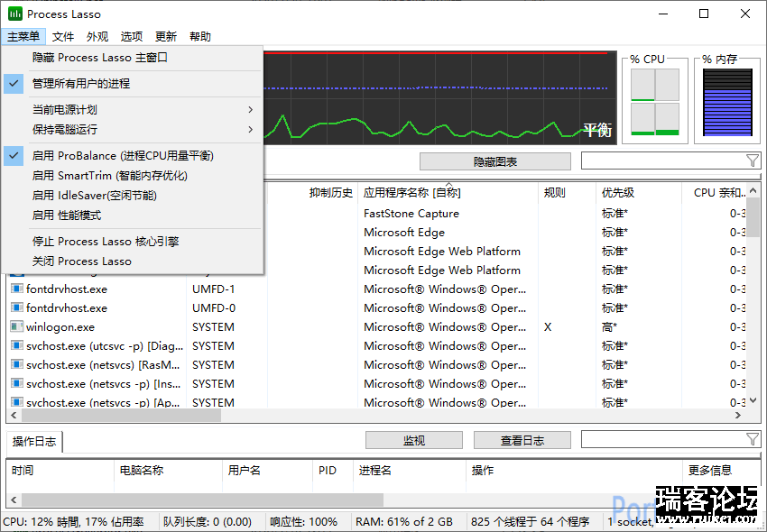Click the UMFD-1 user cell
This screenshot has height=532, width=767.
(213, 289)
